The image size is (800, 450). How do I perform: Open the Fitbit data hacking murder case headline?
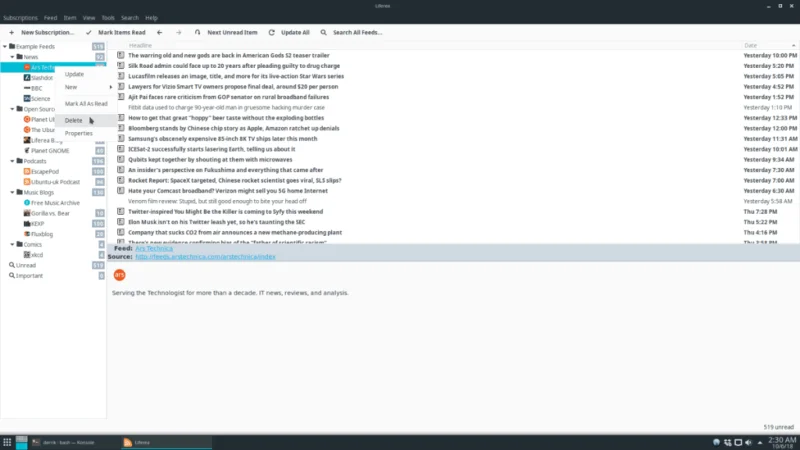tap(227, 107)
